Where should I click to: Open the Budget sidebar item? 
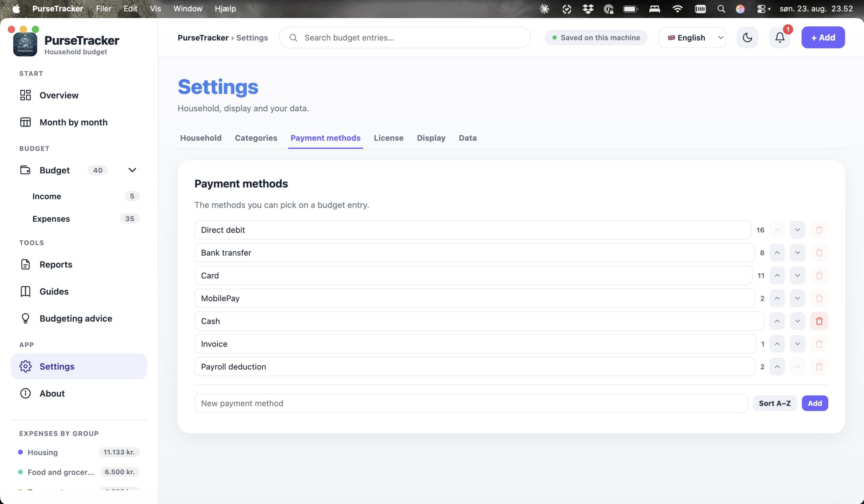[x=55, y=170]
